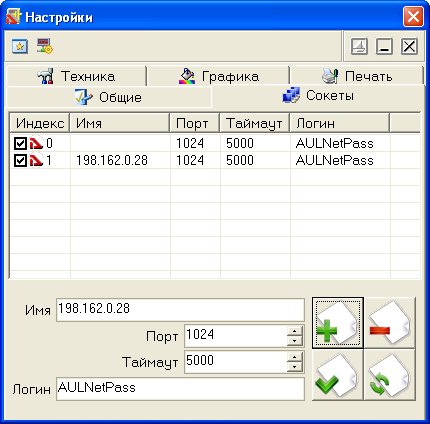Decrease the Таймаут value with down arrow
The height and width of the screenshot is (424, 430).
point(294,367)
